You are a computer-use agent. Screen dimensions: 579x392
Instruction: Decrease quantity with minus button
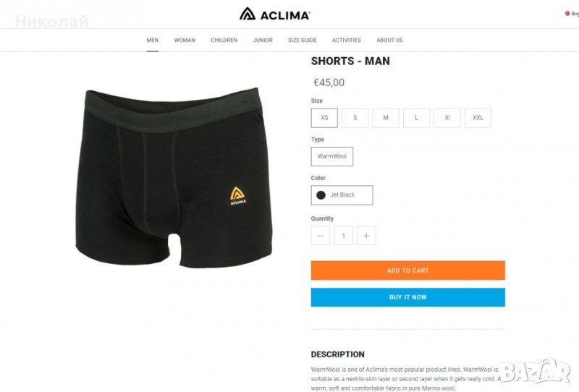click(x=321, y=236)
